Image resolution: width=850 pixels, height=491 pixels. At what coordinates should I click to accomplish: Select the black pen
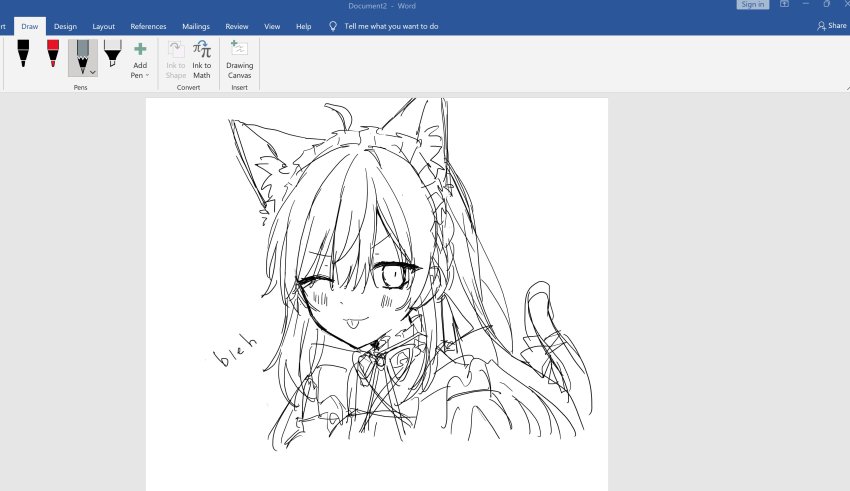(x=23, y=53)
